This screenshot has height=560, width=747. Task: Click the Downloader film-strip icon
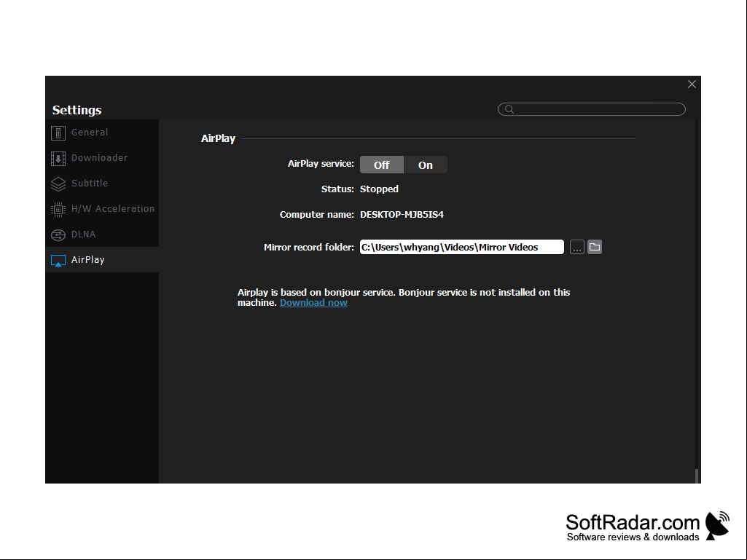click(58, 159)
